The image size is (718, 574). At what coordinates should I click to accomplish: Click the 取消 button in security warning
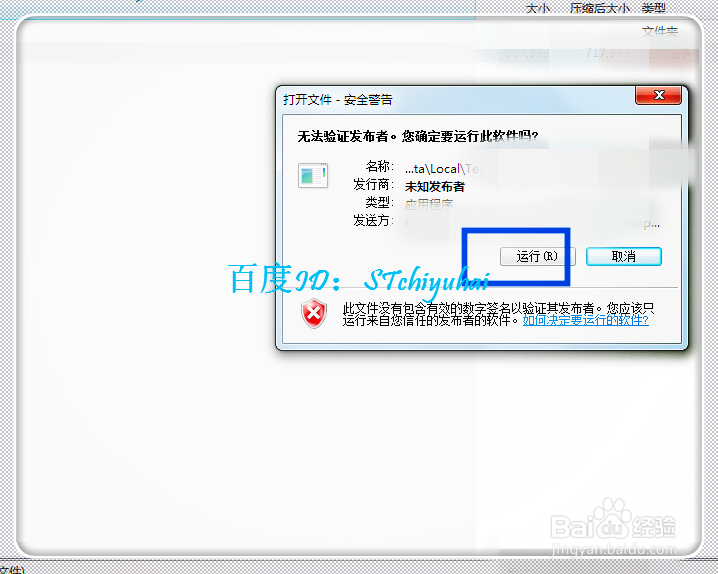point(624,256)
